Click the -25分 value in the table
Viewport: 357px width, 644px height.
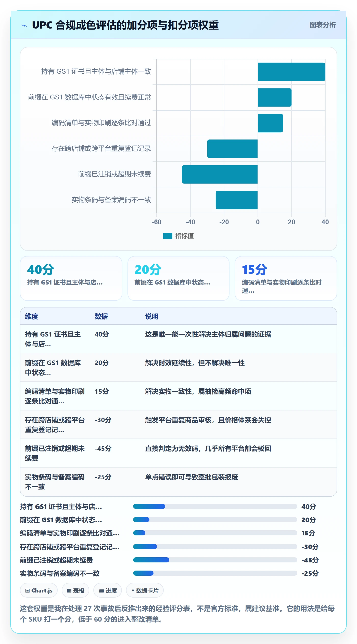point(103,477)
